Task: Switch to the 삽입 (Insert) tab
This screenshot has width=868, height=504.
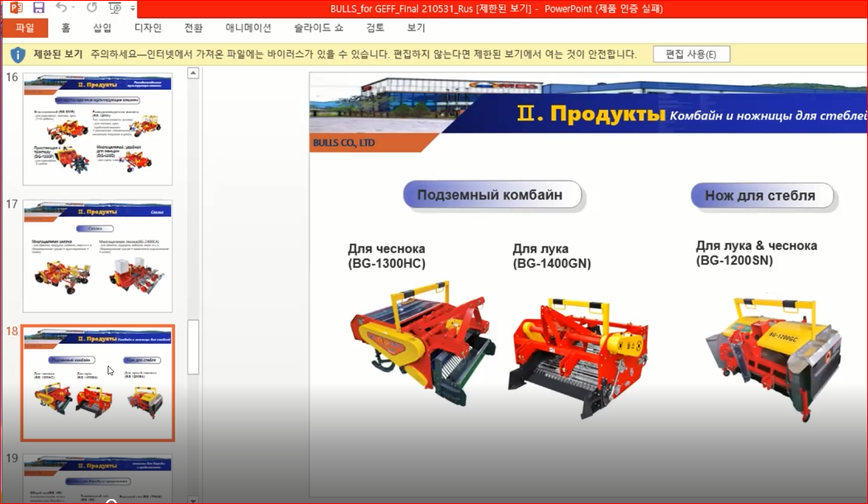Action: 102,28
